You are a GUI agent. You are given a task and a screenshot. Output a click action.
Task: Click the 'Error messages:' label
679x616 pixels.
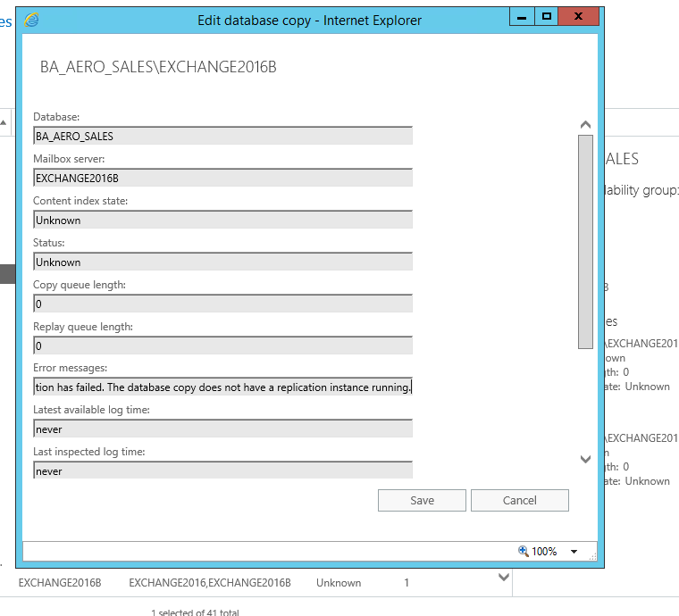pos(71,368)
